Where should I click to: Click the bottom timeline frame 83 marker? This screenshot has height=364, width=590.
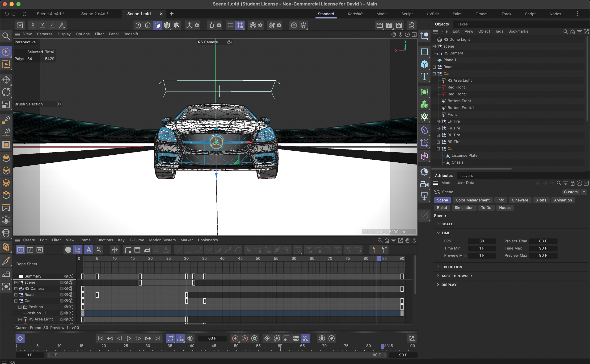[382, 346]
